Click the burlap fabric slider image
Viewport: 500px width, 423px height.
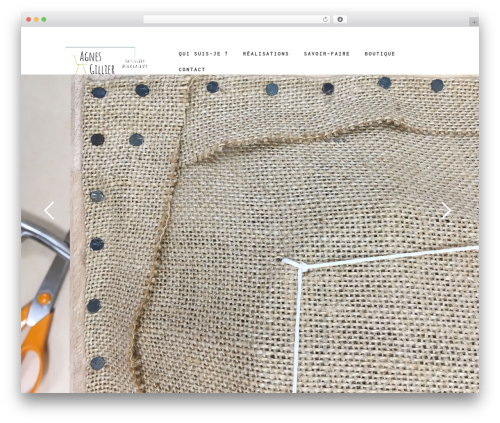tap(250, 234)
